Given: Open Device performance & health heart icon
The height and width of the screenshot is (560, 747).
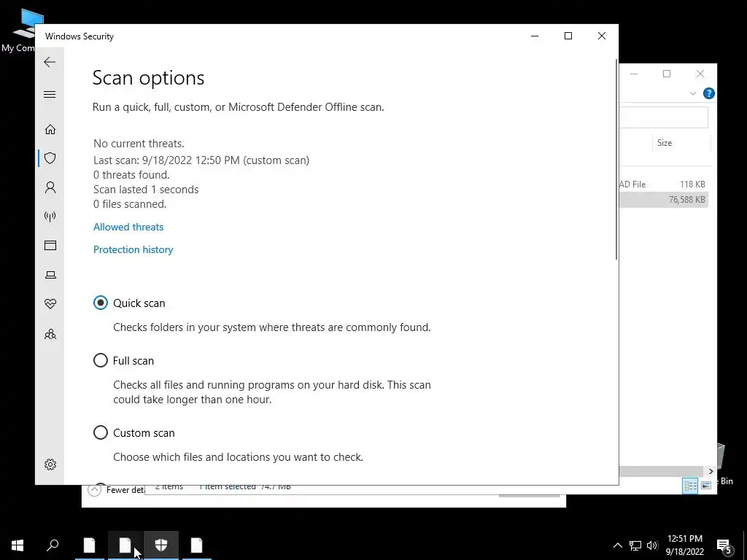Looking at the screenshot, I should 50,304.
